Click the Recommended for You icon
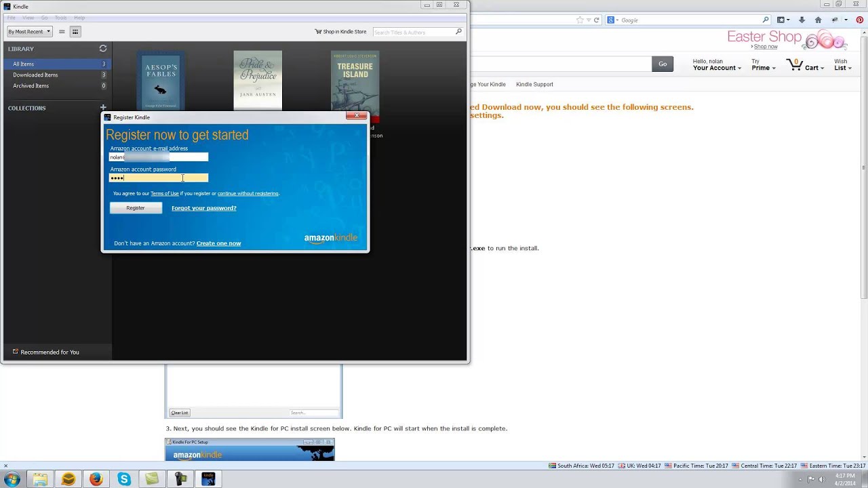 16,352
